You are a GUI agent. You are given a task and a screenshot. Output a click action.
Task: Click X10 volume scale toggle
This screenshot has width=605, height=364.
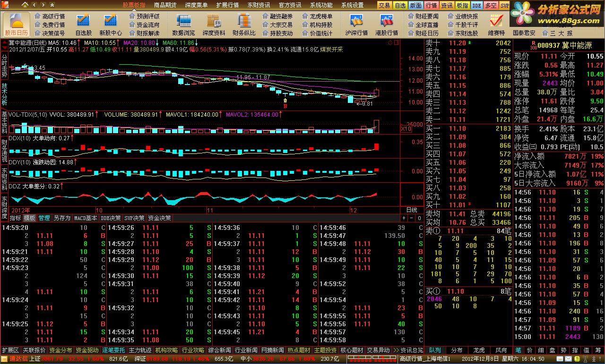[406, 129]
